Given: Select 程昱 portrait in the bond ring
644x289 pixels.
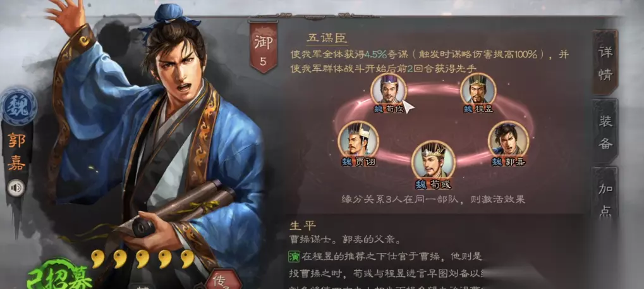Looking at the screenshot, I should point(478,89).
